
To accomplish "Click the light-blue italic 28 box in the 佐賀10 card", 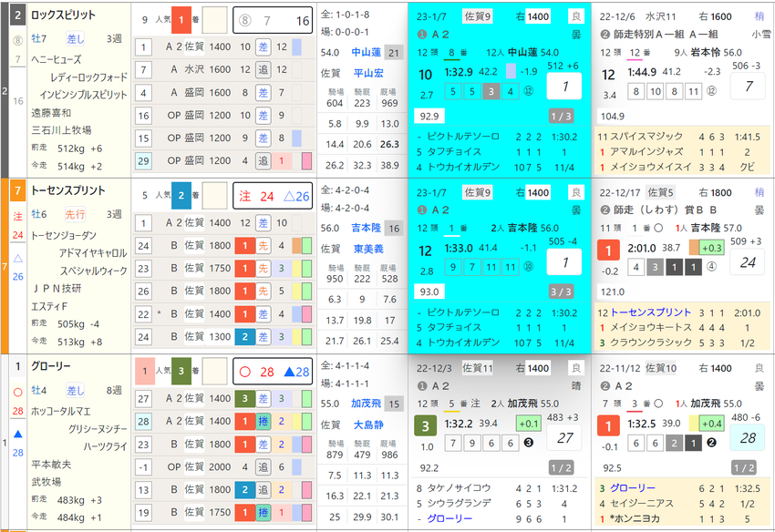I will 748,437.
